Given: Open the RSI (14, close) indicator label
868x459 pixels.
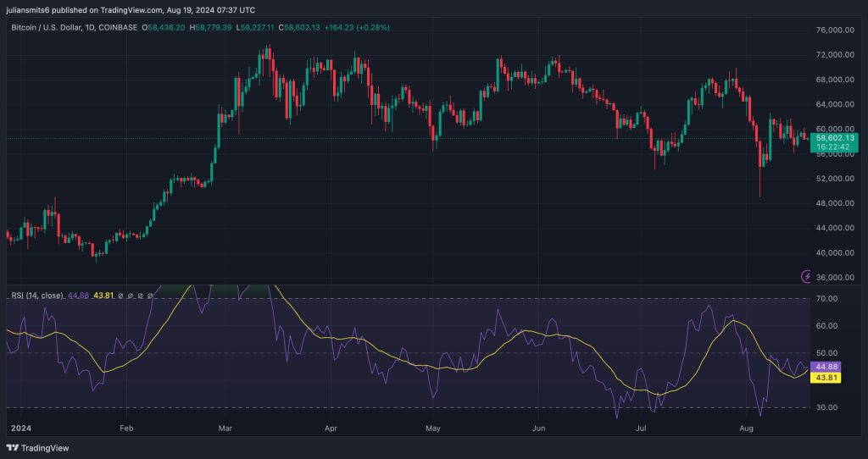Looking at the screenshot, I should tap(36, 296).
